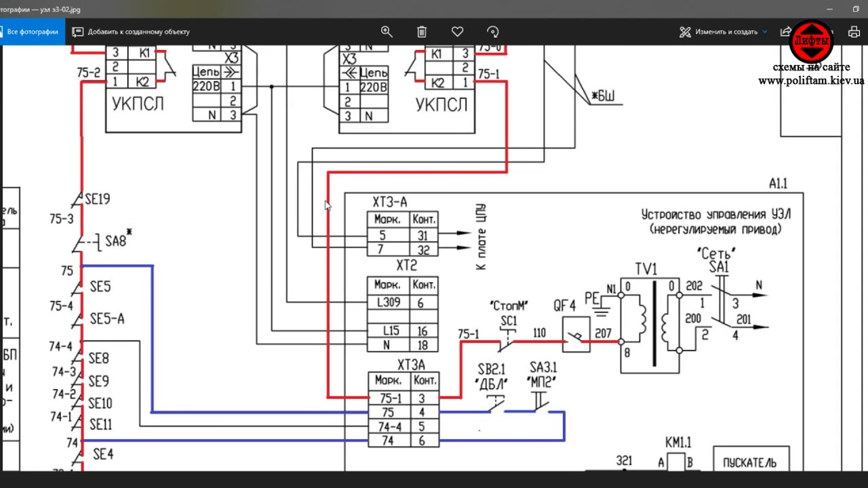Viewport: 868px width, 488px height.
Task: Minimize the Photos window
Action: click(x=829, y=9)
